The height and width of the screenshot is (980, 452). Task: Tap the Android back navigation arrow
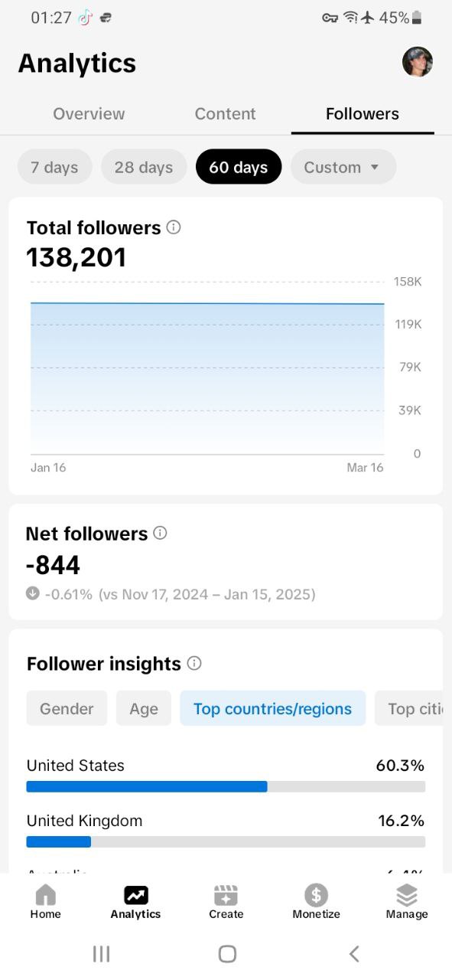point(353,953)
